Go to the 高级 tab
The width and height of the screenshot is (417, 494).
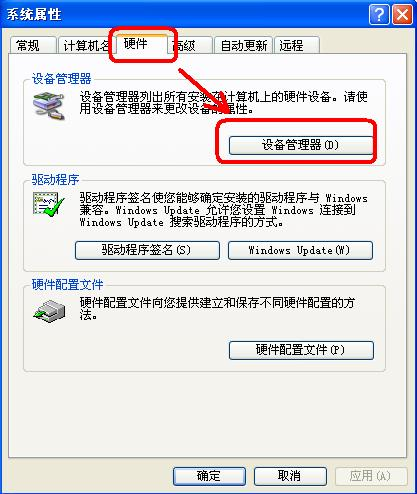[189, 45]
